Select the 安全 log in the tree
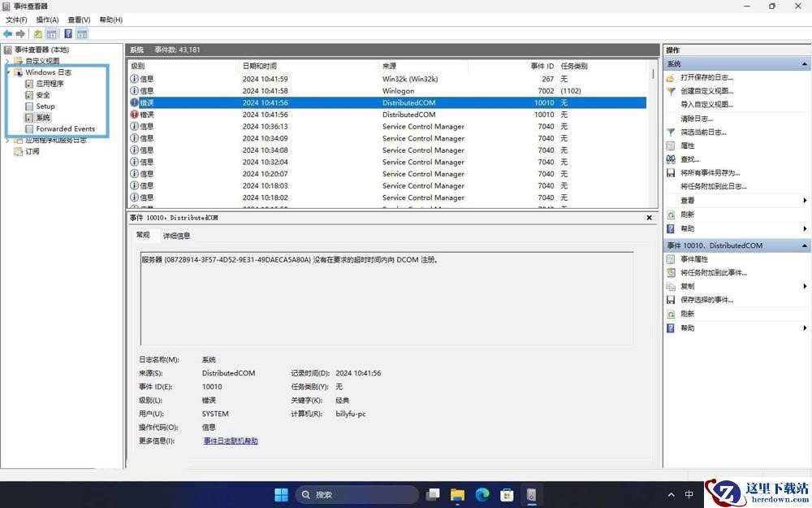This screenshot has height=508, width=812. tap(43, 95)
